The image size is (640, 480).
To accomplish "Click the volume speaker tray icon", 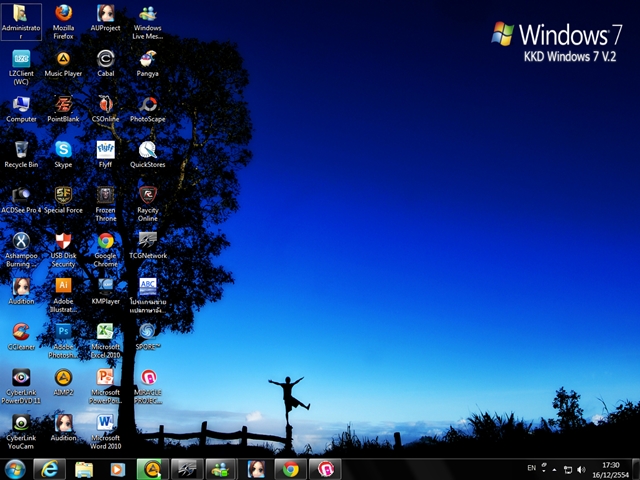I will pos(581,470).
